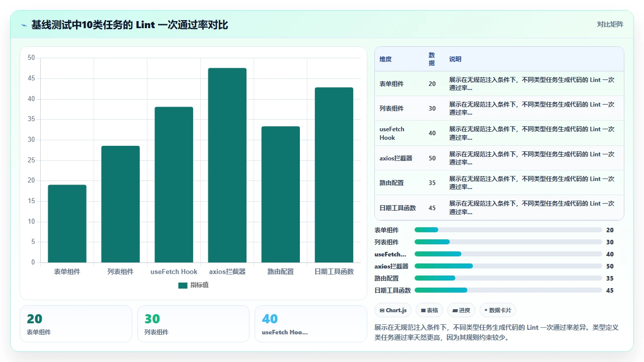Click the 指标值 legend color box
Image resolution: width=644 pixels, height=362 pixels.
pyautogui.click(x=183, y=285)
